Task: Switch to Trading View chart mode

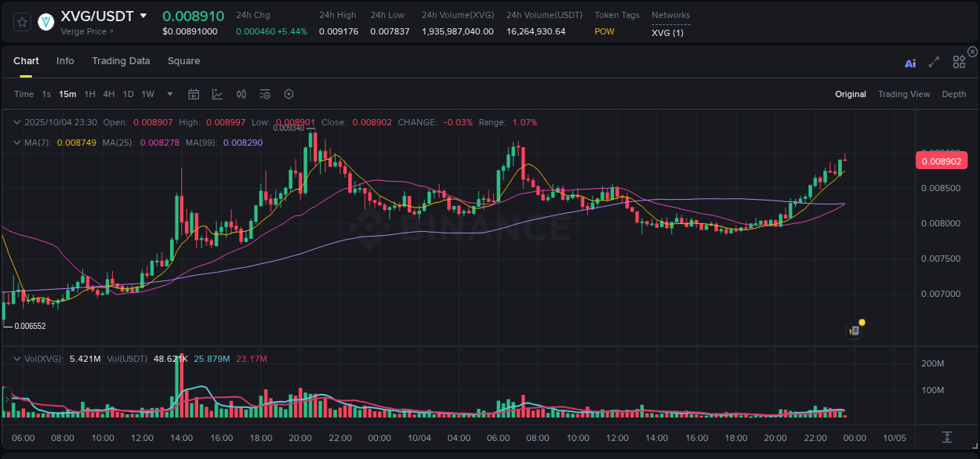Action: [x=904, y=94]
